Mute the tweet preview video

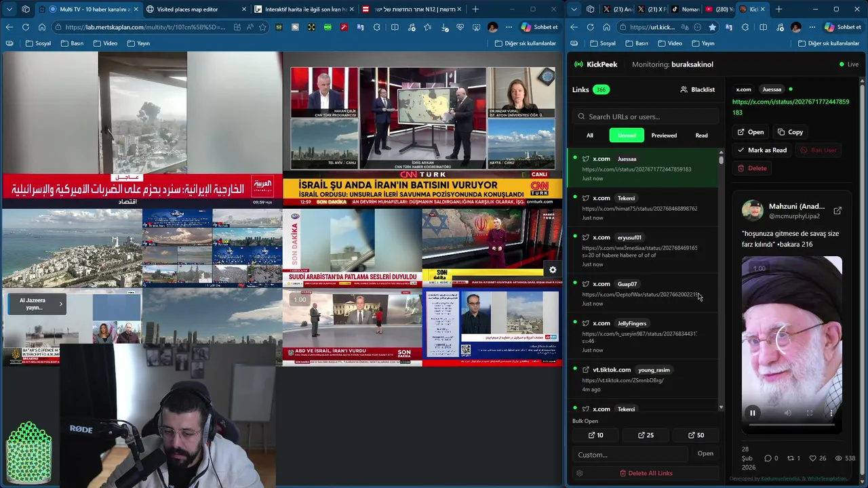(x=787, y=413)
